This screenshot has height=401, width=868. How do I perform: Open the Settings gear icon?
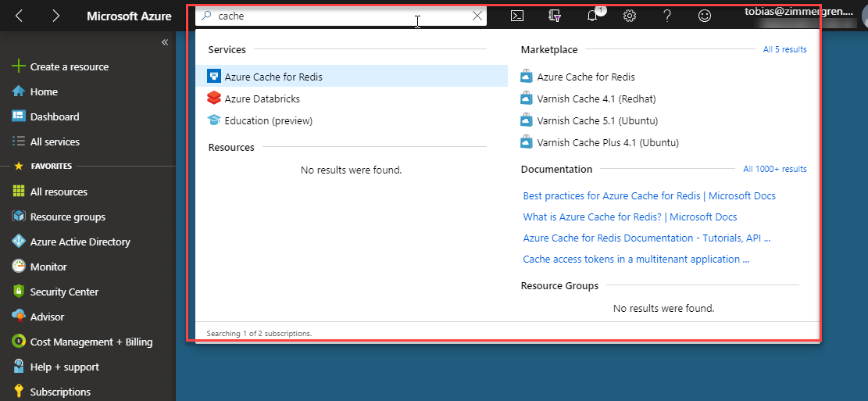click(x=630, y=16)
